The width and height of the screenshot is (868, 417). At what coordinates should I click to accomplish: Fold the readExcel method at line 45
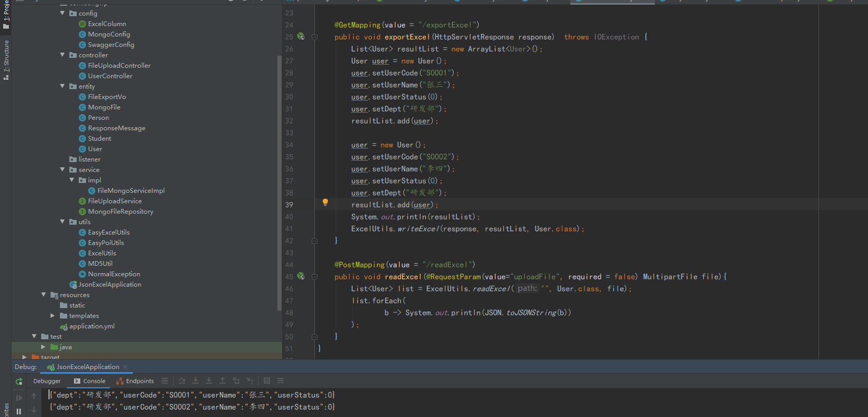click(x=314, y=277)
